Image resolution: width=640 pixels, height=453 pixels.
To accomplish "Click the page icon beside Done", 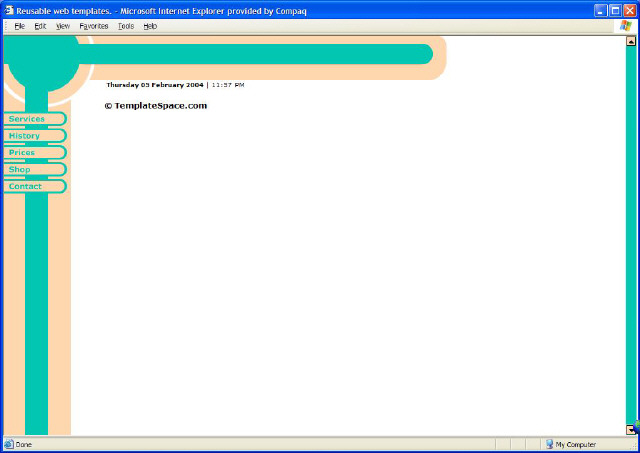I will click(x=9, y=444).
